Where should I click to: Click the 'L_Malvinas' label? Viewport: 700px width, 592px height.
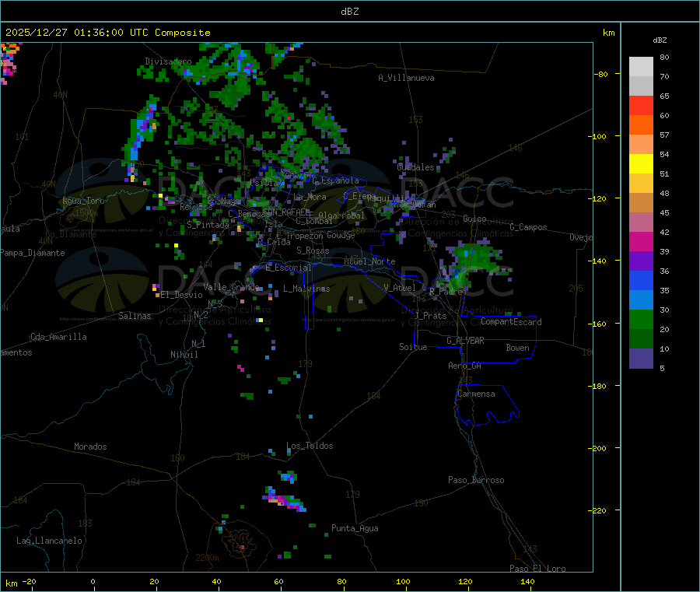306,289
